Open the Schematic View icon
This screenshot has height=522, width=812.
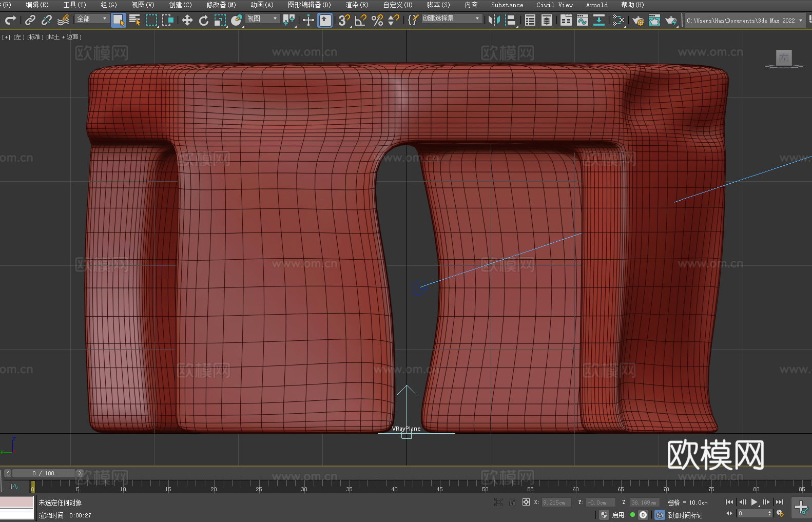click(x=618, y=20)
